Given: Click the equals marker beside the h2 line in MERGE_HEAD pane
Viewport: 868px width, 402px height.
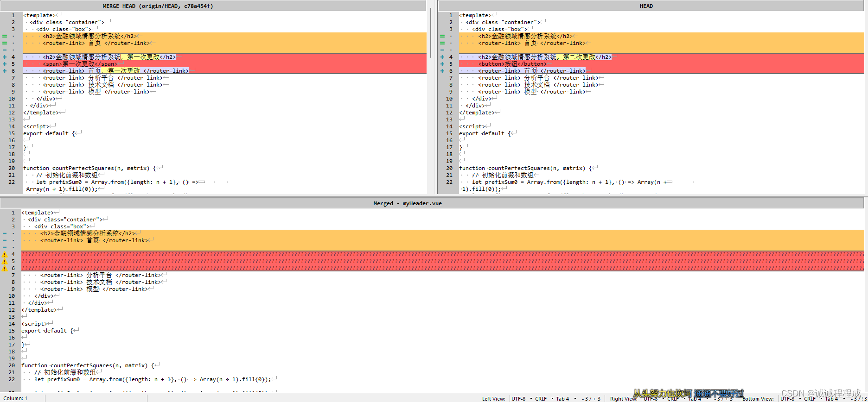Looking at the screenshot, I should point(5,36).
